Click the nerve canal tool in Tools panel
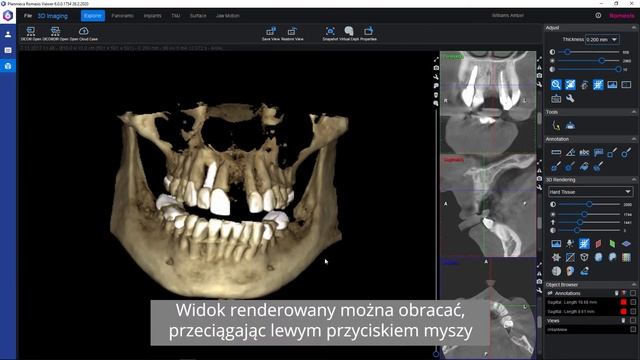The image size is (640, 360). click(556, 125)
